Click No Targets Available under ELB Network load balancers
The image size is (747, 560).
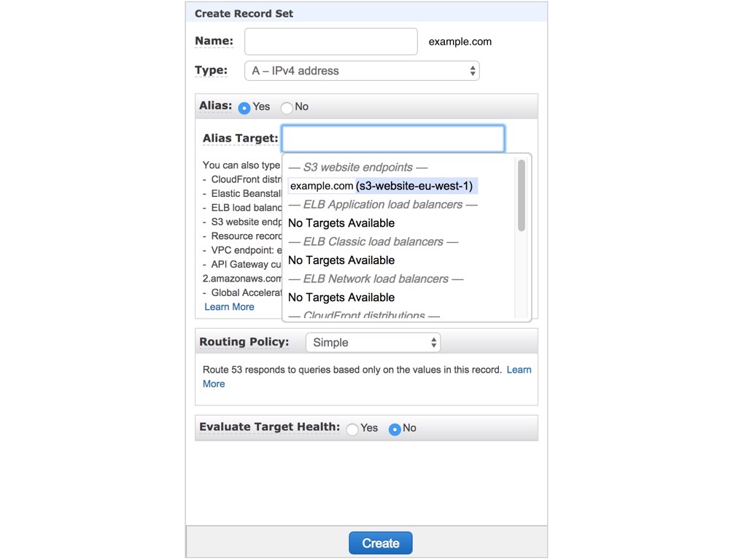[341, 297]
